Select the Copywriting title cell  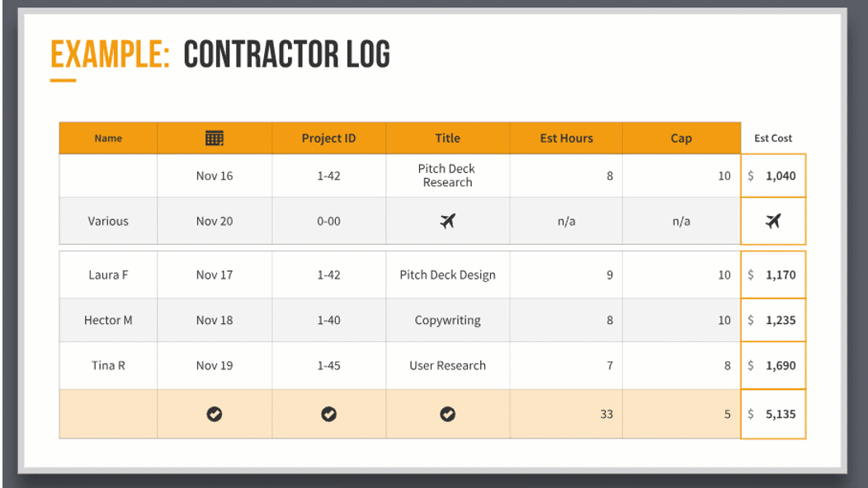click(447, 320)
